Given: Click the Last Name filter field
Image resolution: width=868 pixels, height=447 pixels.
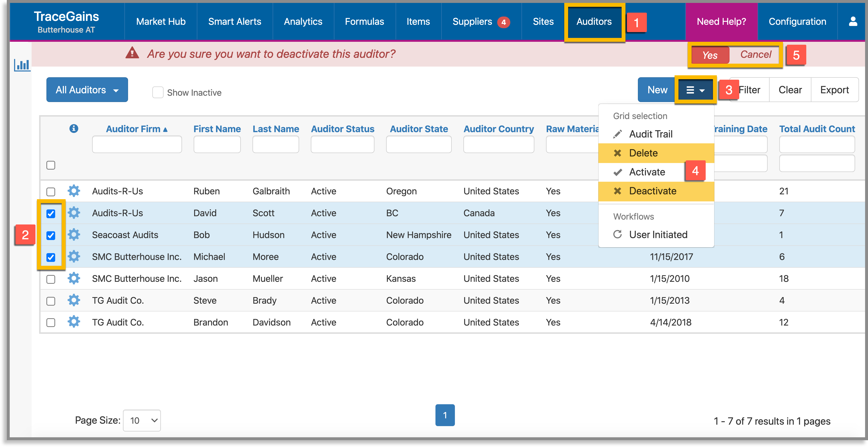Looking at the screenshot, I should click(x=276, y=144).
